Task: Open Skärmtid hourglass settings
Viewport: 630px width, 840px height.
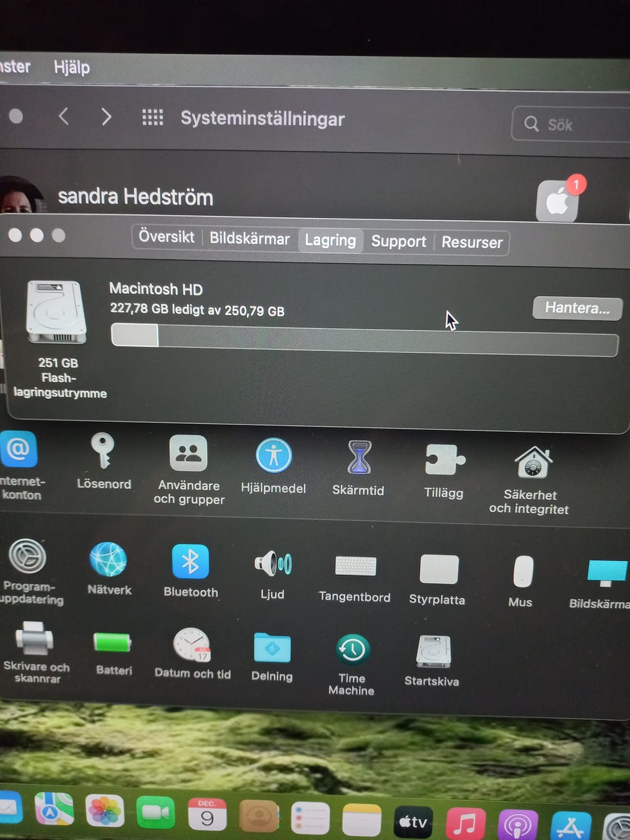Action: 359,457
